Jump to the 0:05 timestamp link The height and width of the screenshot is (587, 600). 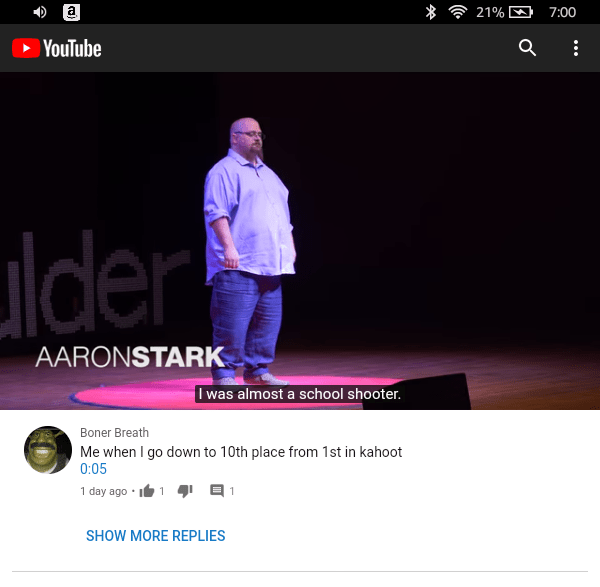(x=93, y=469)
